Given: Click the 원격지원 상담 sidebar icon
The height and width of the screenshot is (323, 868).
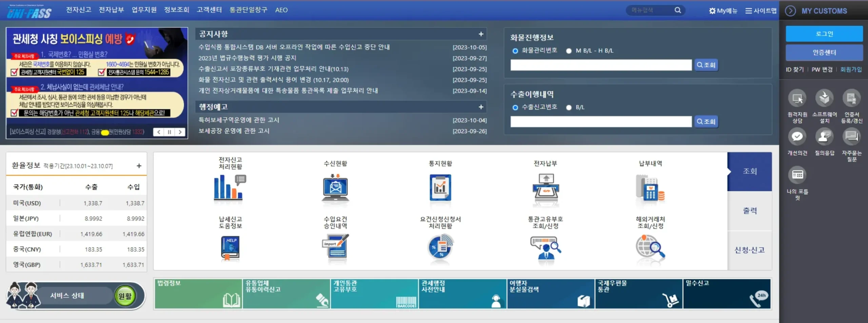Looking at the screenshot, I should tap(797, 99).
